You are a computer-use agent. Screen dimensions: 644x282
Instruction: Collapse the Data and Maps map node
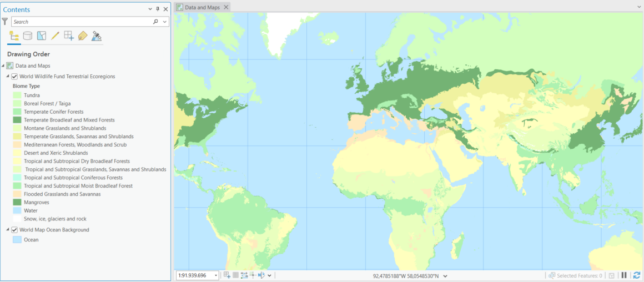3,66
